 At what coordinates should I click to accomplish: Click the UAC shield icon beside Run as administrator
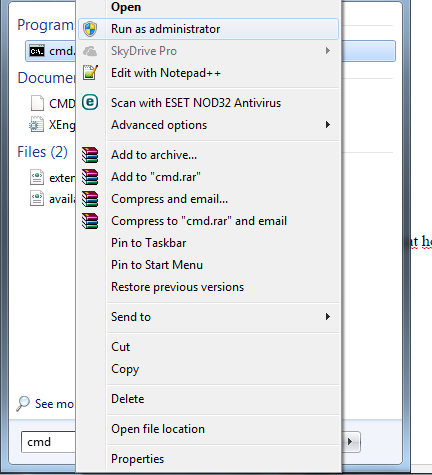90,29
